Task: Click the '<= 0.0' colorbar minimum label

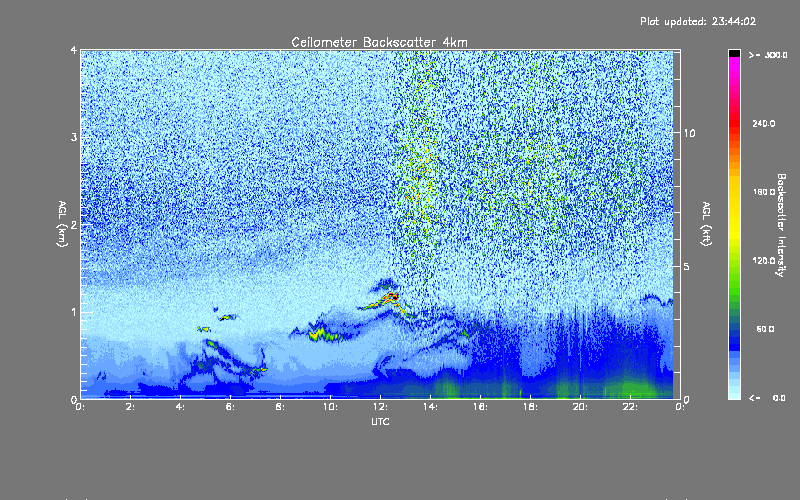Action: coord(767,398)
